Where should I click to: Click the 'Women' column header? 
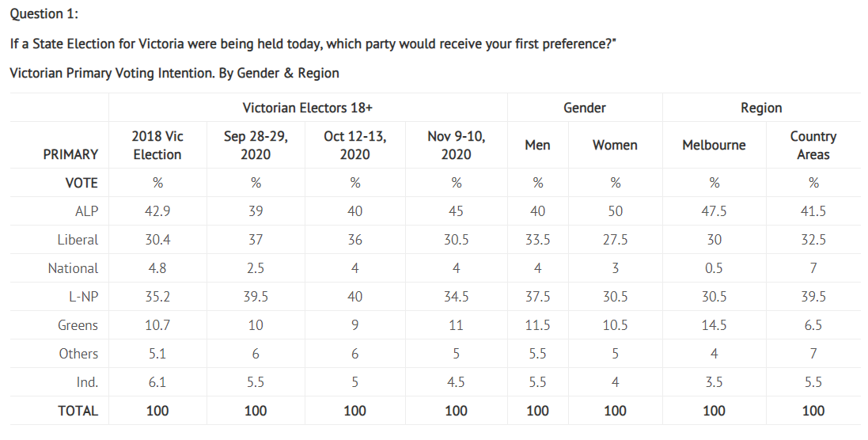[615, 146]
